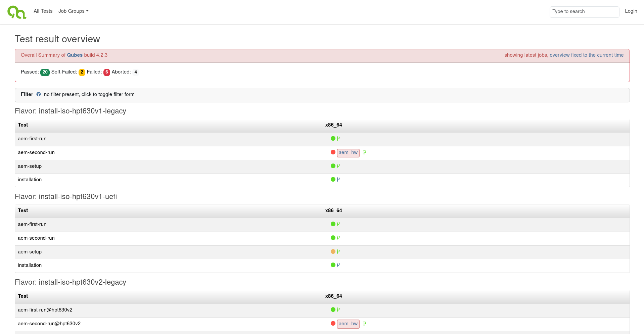
Task: Open the Login link
Action: [631, 11]
